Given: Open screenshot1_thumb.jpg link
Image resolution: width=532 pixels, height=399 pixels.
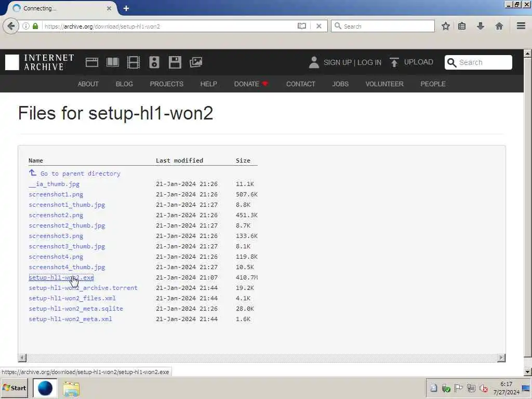Looking at the screenshot, I should point(67,205).
